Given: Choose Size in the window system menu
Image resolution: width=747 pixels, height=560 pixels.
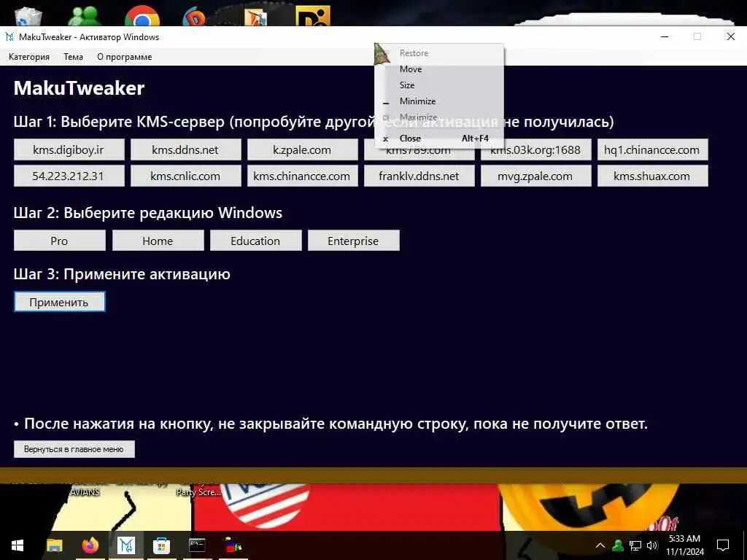Looking at the screenshot, I should pos(438,85).
